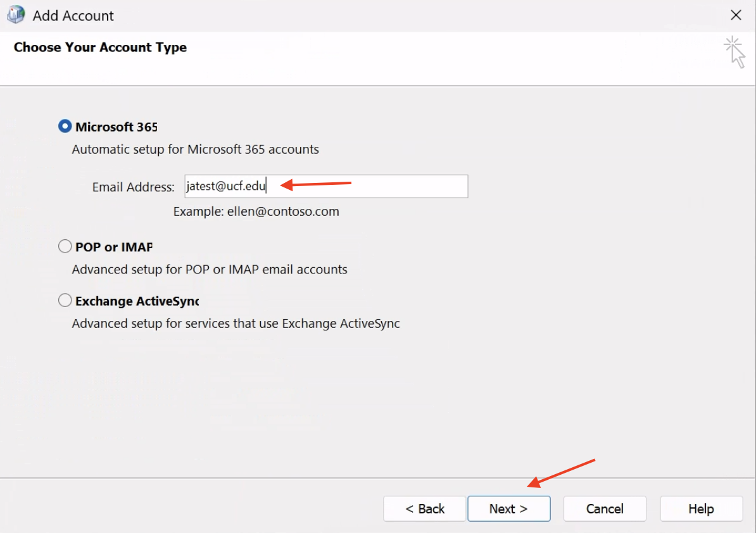Click 'Automatic setup for Microsoft 365 accounts' text

[195, 149]
